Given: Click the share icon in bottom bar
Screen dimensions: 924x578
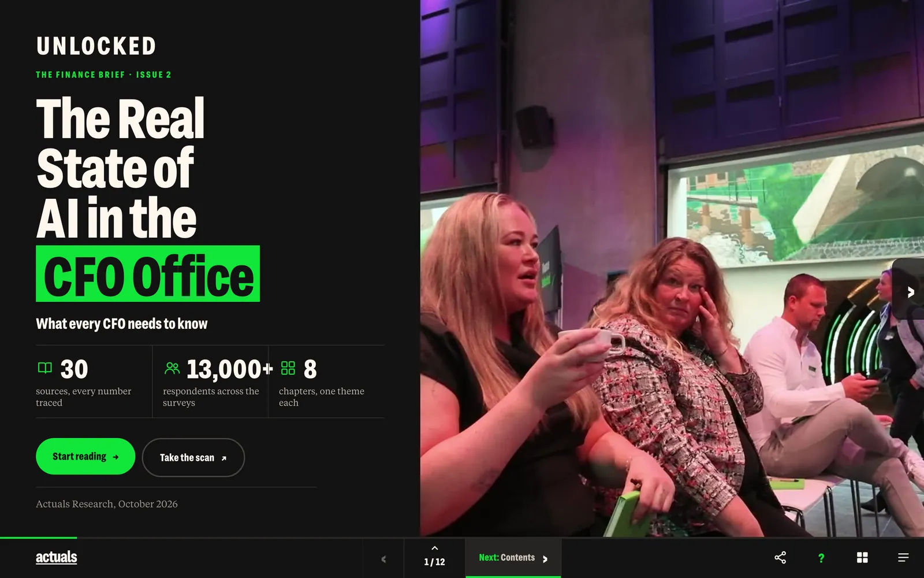Looking at the screenshot, I should coord(780,558).
